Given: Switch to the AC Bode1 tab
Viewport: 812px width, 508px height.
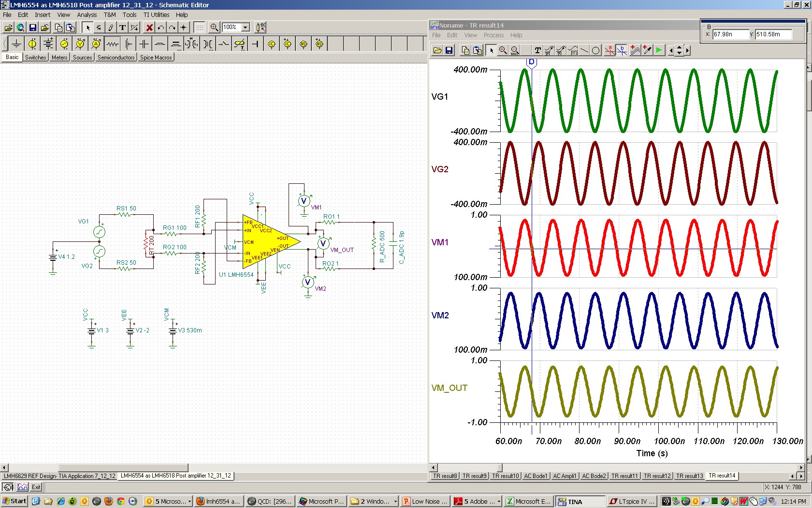Looking at the screenshot, I should click(536, 476).
